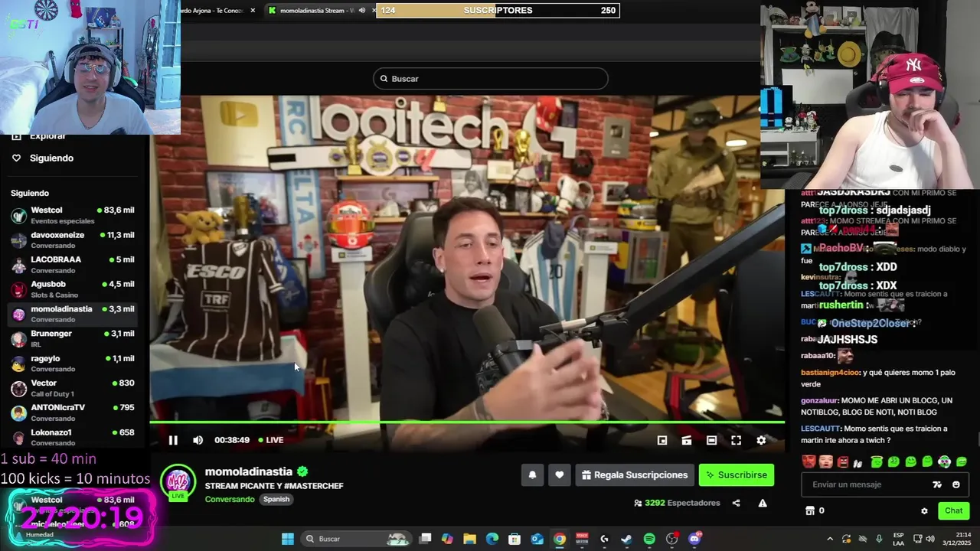Click the video progress bar
980x551 pixels.
[467, 422]
